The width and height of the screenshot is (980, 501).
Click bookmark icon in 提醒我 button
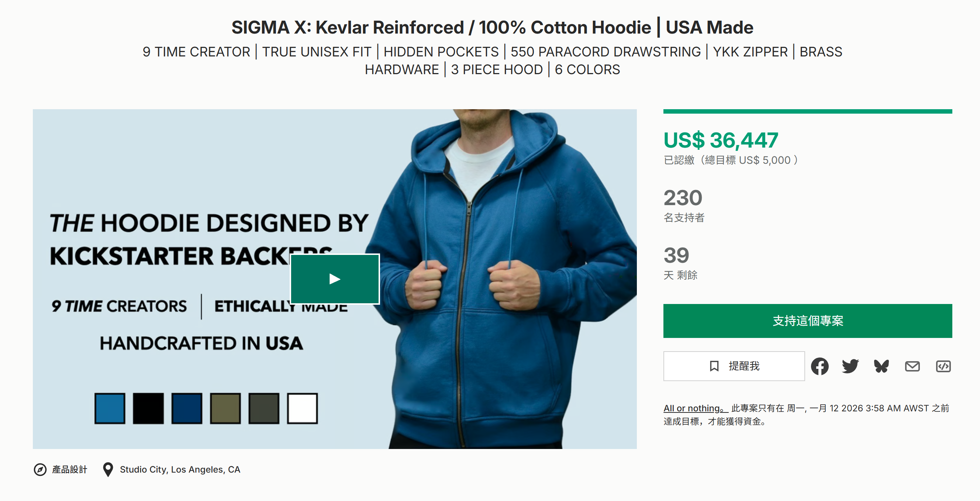pyautogui.click(x=714, y=366)
